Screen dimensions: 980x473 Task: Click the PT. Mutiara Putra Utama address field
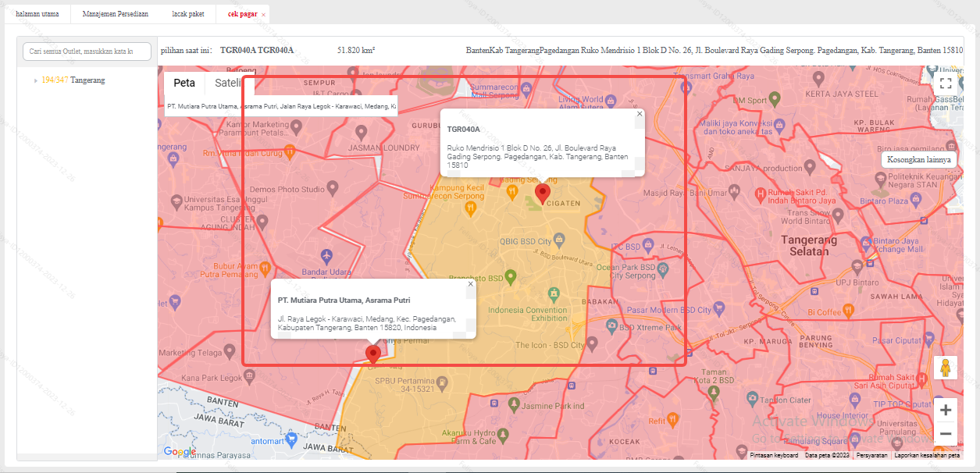(280, 105)
